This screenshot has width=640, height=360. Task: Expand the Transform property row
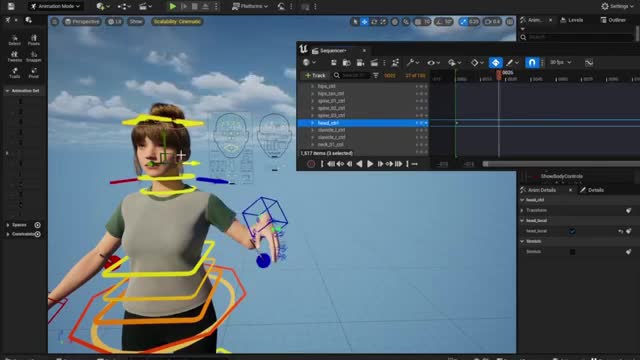tap(522, 210)
